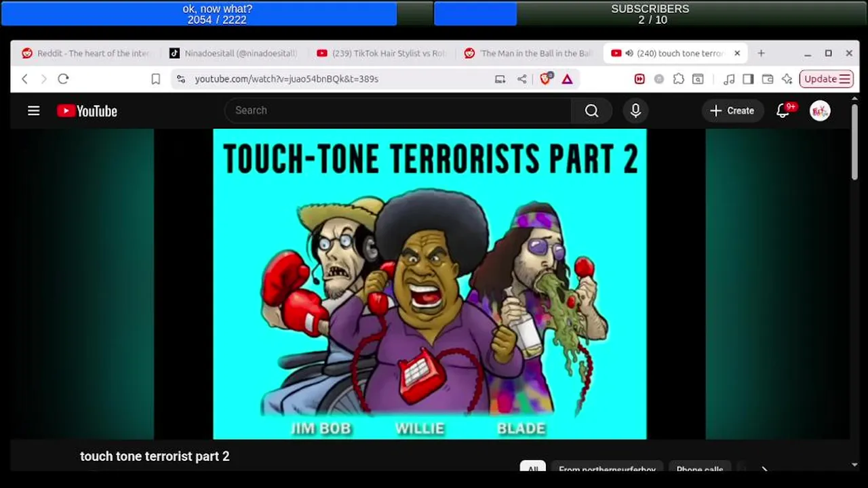This screenshot has height=488, width=868.
Task: Open Brave Shields lion icon
Action: click(545, 79)
